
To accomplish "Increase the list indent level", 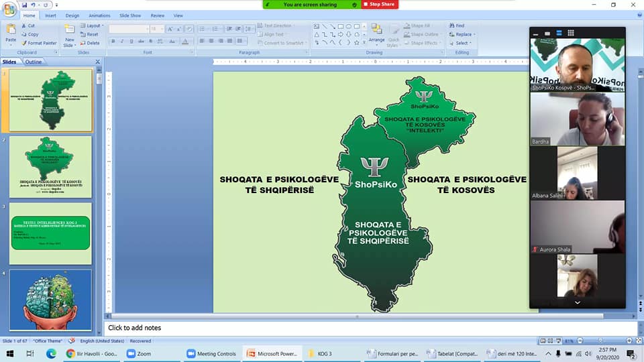I will (x=238, y=29).
